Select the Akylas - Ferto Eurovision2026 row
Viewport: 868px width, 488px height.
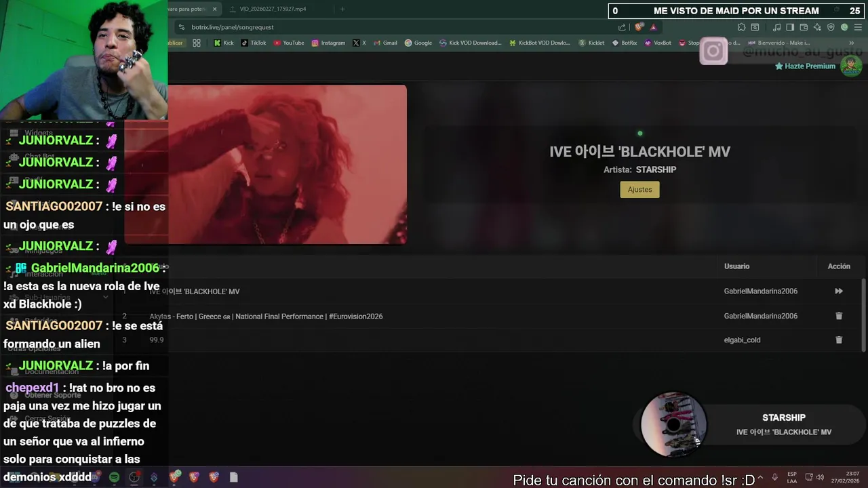[488, 316]
